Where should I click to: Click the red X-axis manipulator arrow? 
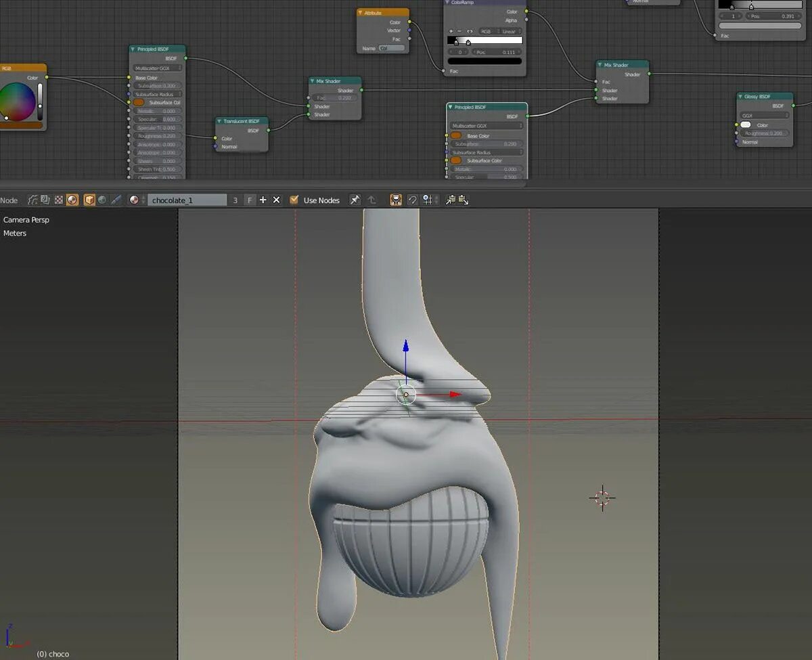click(456, 394)
